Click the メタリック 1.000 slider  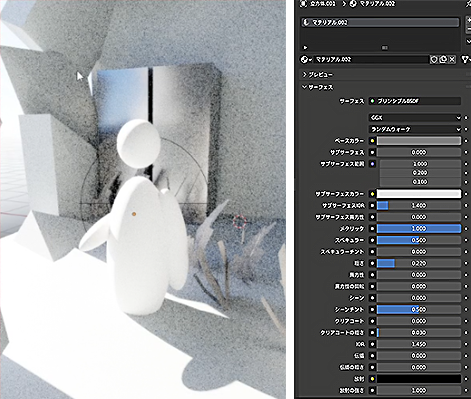[x=419, y=229]
